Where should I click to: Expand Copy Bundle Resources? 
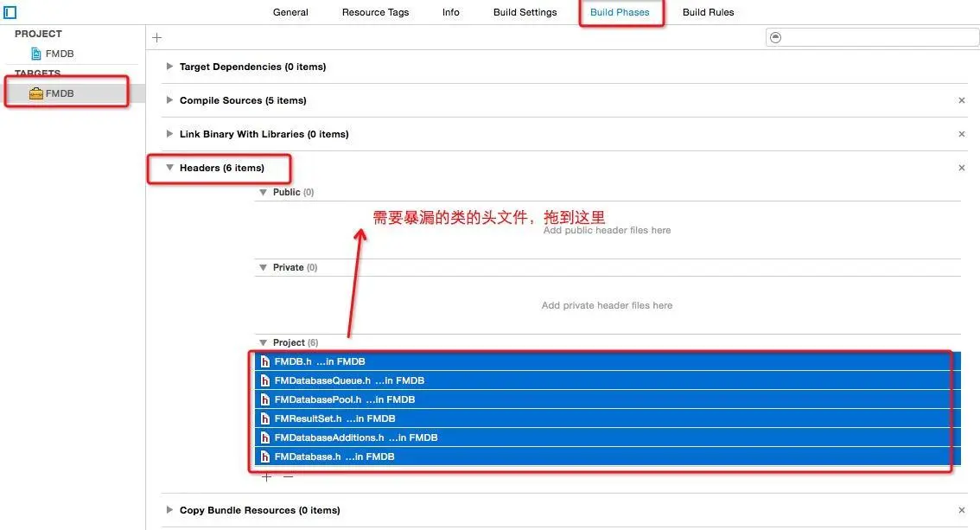[169, 510]
